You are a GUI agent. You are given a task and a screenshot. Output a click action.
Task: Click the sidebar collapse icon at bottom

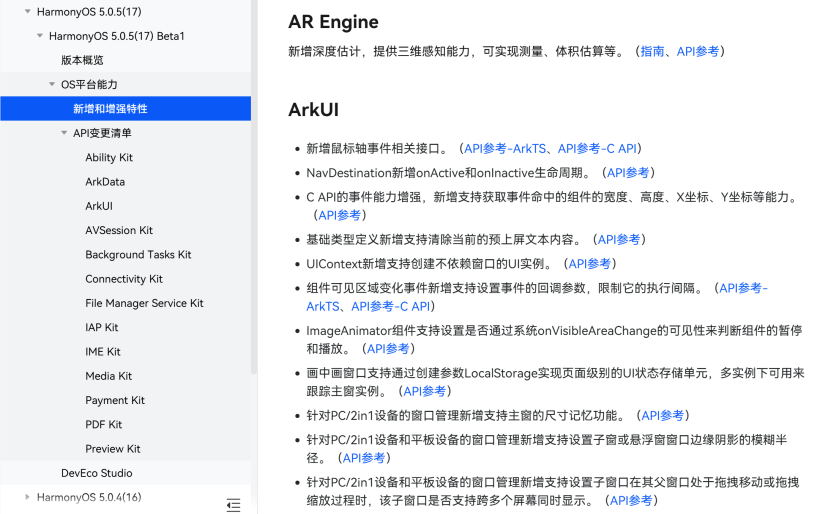[x=233, y=505]
